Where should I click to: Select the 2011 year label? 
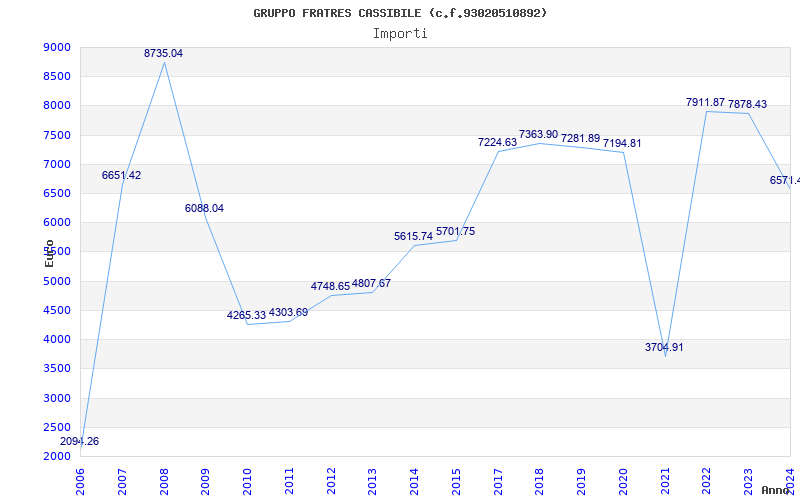[289, 481]
